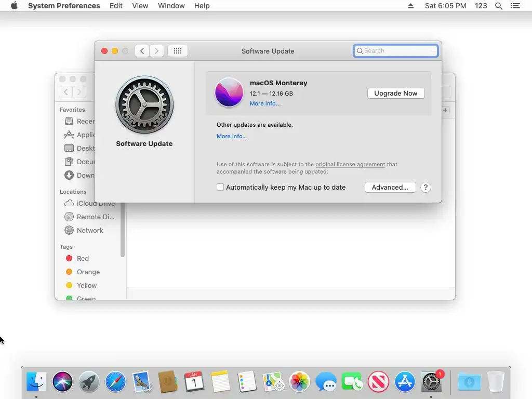
Task: Click the Finder sidebar scrollbar
Action: [123, 230]
